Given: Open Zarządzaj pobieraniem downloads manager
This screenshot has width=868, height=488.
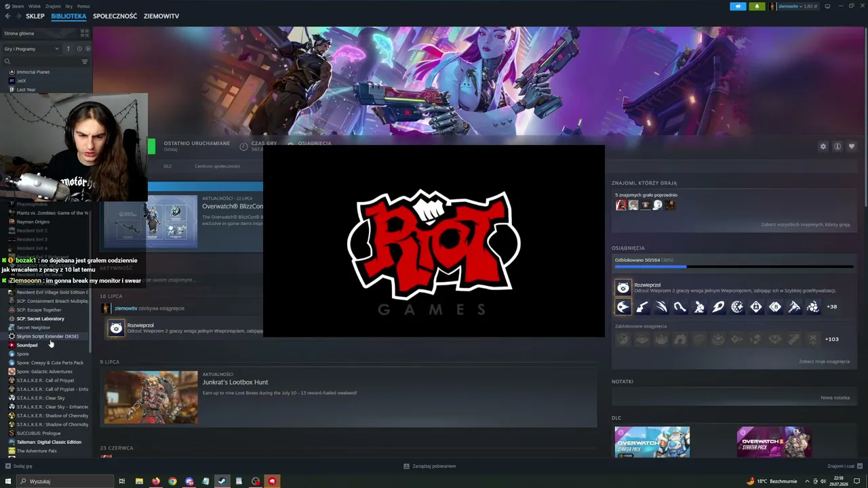Looking at the screenshot, I should 429,466.
